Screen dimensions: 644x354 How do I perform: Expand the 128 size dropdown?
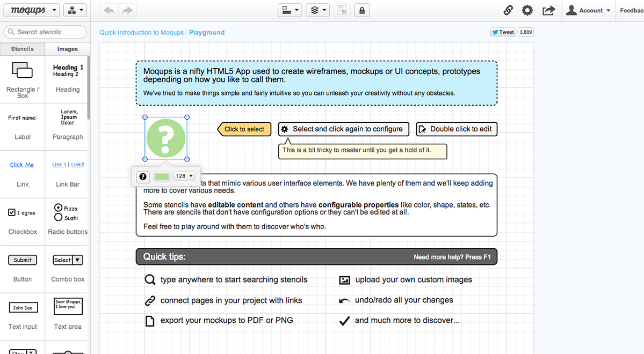click(184, 176)
